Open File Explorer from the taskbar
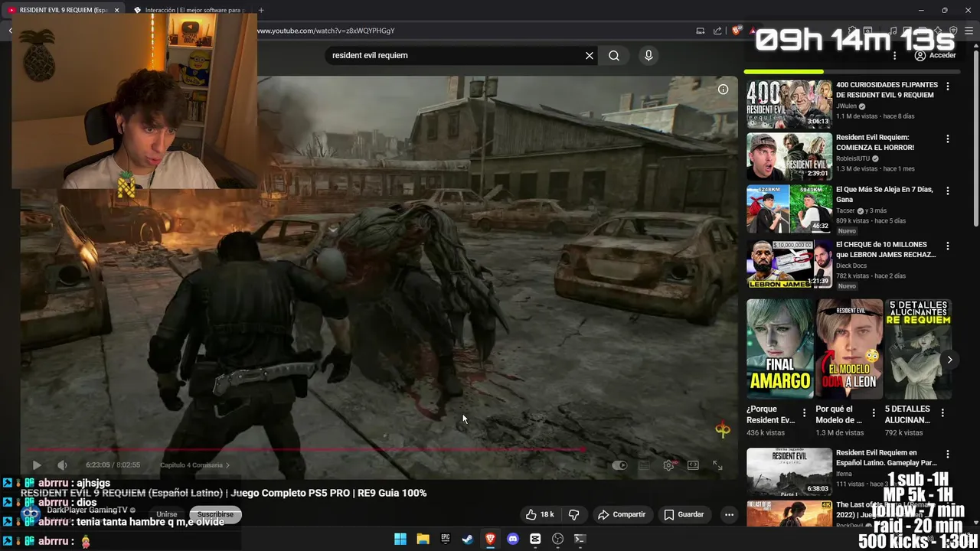Viewport: 980px width, 551px height. pos(423,539)
